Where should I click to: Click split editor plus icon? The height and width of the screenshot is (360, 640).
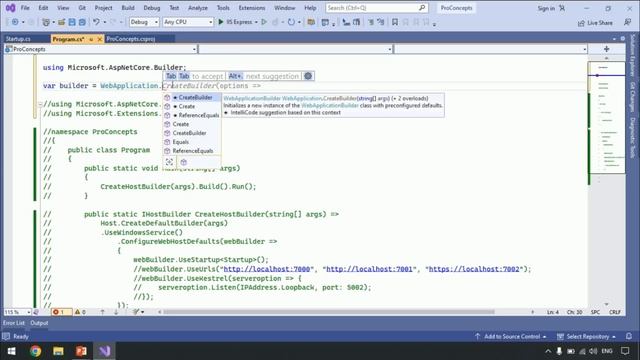[x=606, y=49]
